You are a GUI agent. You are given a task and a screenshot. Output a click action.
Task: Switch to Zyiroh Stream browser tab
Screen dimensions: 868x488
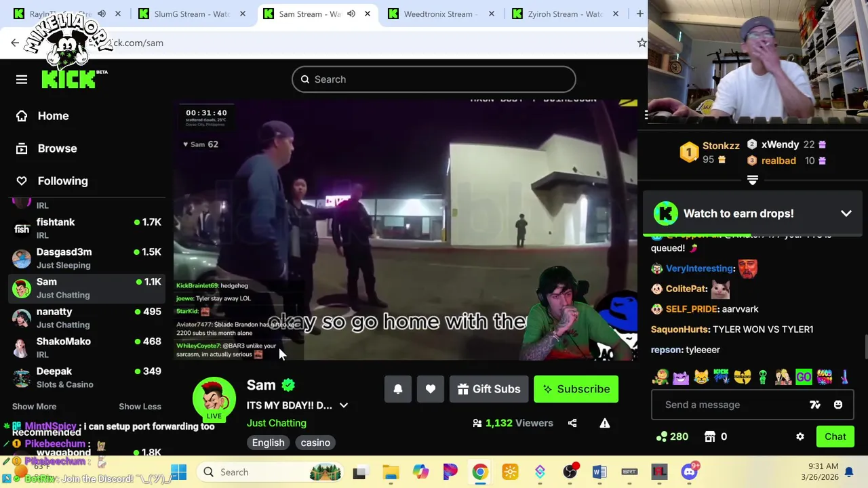(564, 14)
